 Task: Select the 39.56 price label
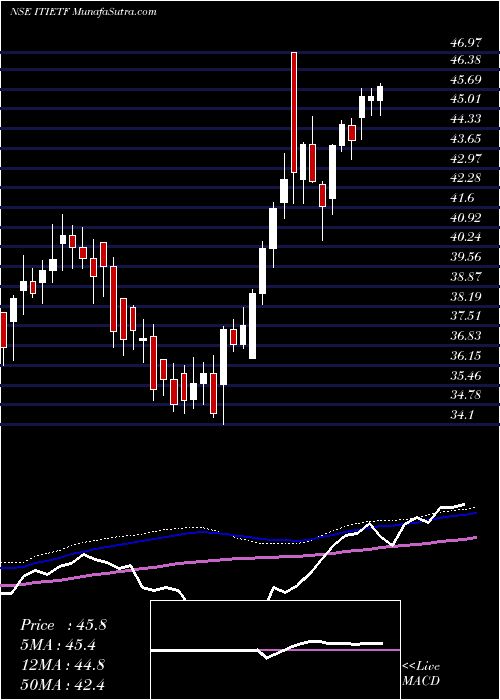[x=466, y=257]
